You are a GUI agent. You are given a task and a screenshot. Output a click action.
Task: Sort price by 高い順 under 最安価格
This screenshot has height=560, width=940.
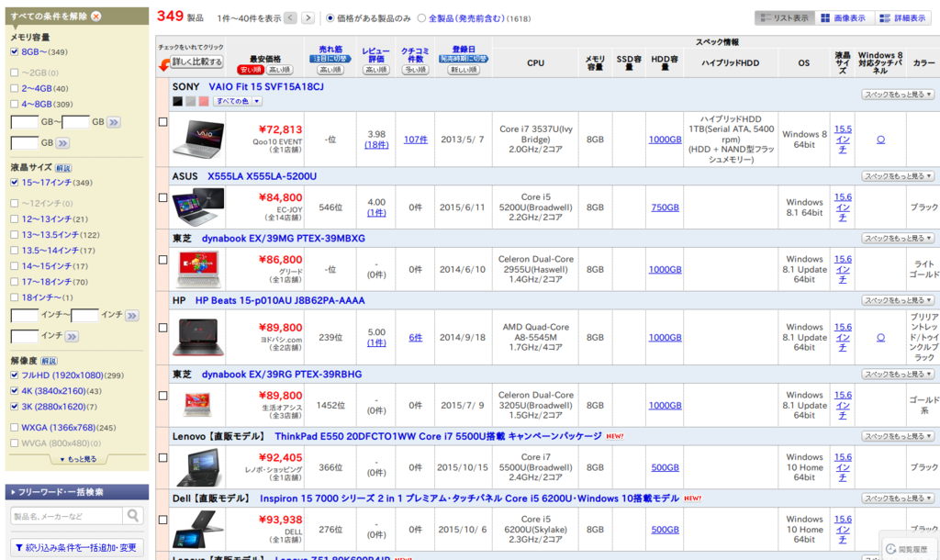coord(279,70)
